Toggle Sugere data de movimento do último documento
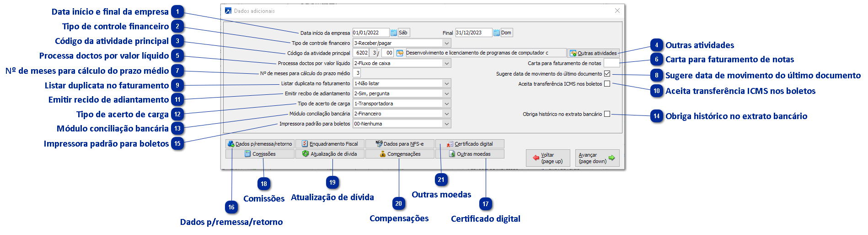Viewport: 868px width, 235px height. coord(607,74)
